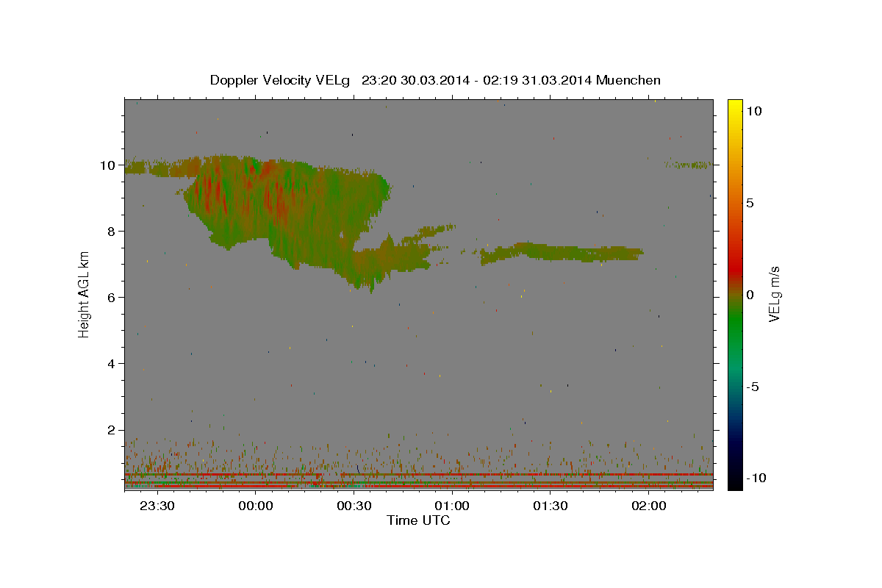
Task: Click the 02:00 time tick label
Action: pyautogui.click(x=648, y=506)
